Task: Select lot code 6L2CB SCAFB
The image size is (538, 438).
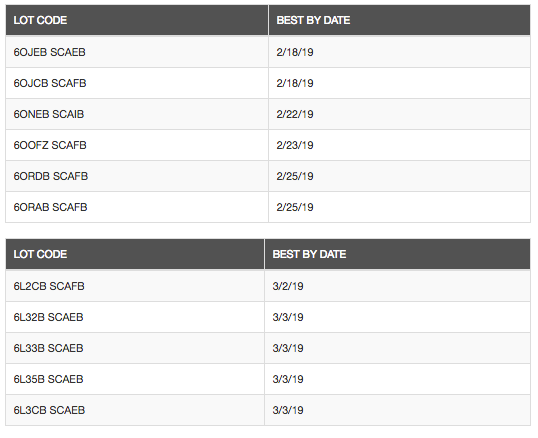Action: pos(49,286)
